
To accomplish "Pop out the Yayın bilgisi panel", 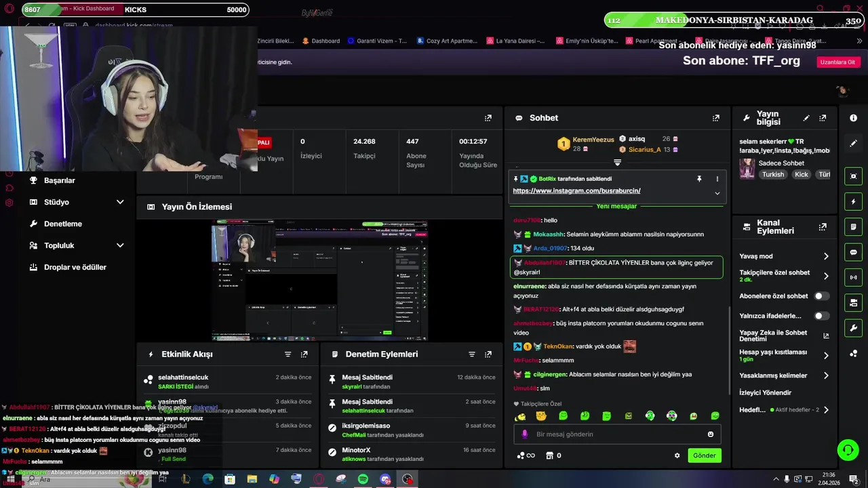I will pyautogui.click(x=823, y=118).
